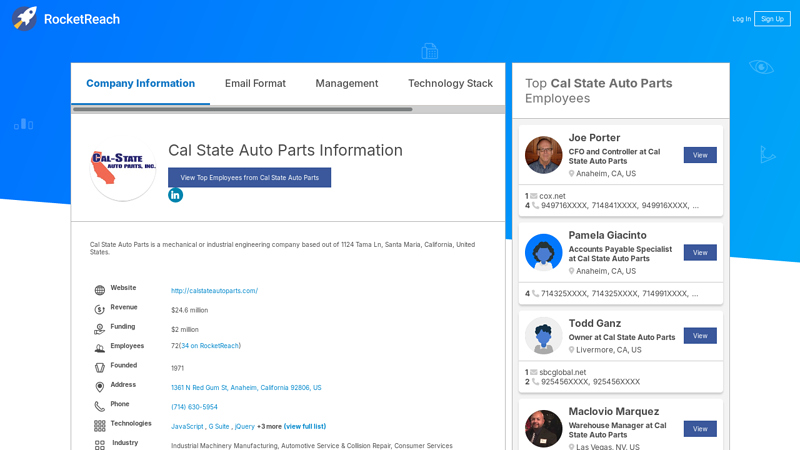Image resolution: width=800 pixels, height=450 pixels.
Task: Click the $24.6 million revenue value
Action: coord(189,310)
